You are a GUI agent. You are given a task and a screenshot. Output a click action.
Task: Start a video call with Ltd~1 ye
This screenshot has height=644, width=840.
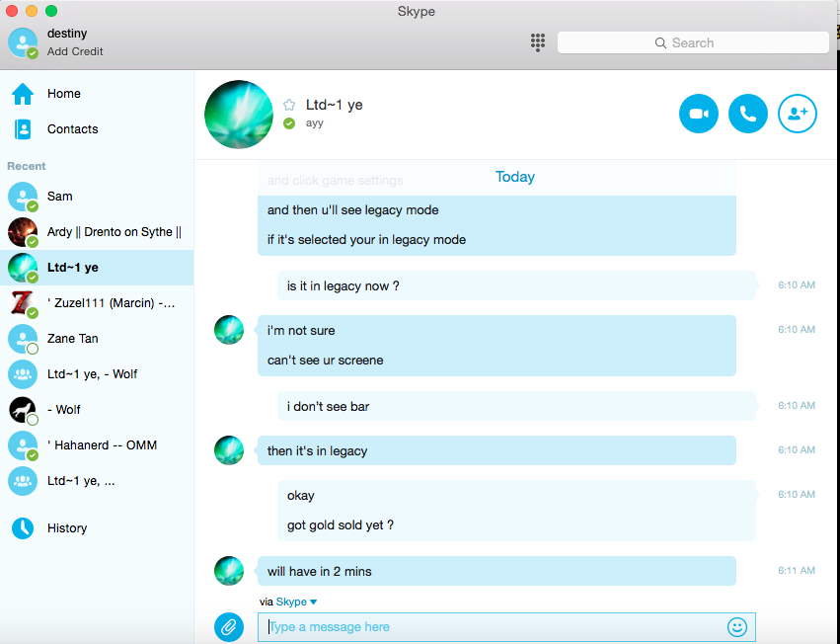point(699,114)
